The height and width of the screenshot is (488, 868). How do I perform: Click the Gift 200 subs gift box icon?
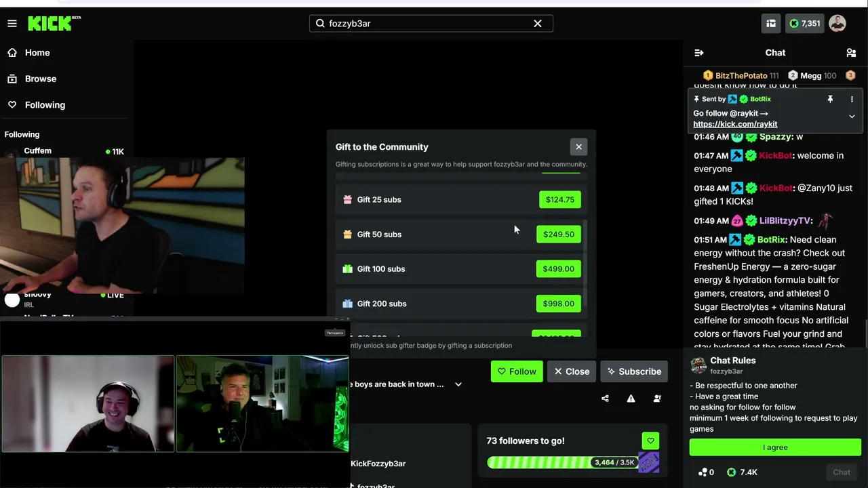348,304
